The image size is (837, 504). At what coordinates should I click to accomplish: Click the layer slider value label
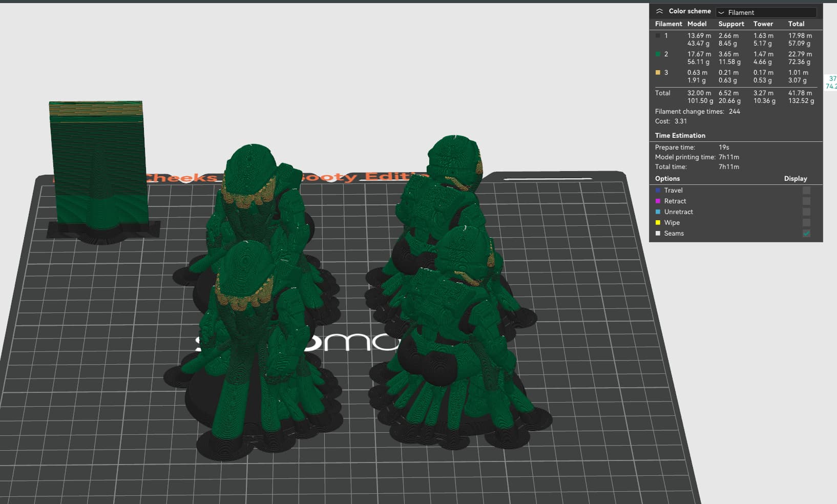[831, 82]
